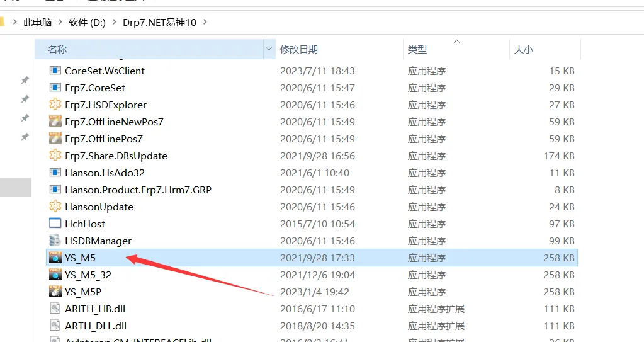Screen dimensions: 644x342
Task: Click the YS_M5 application icon
Action: (55, 258)
